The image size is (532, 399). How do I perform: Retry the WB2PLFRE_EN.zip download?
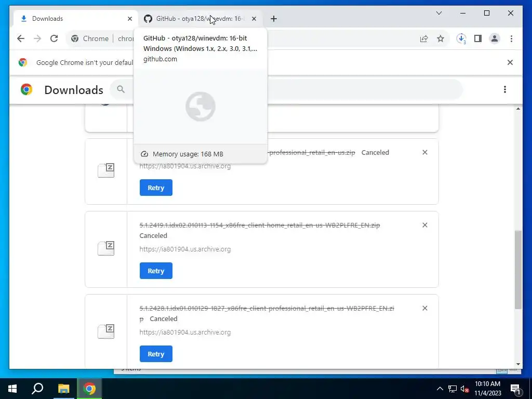point(156,271)
